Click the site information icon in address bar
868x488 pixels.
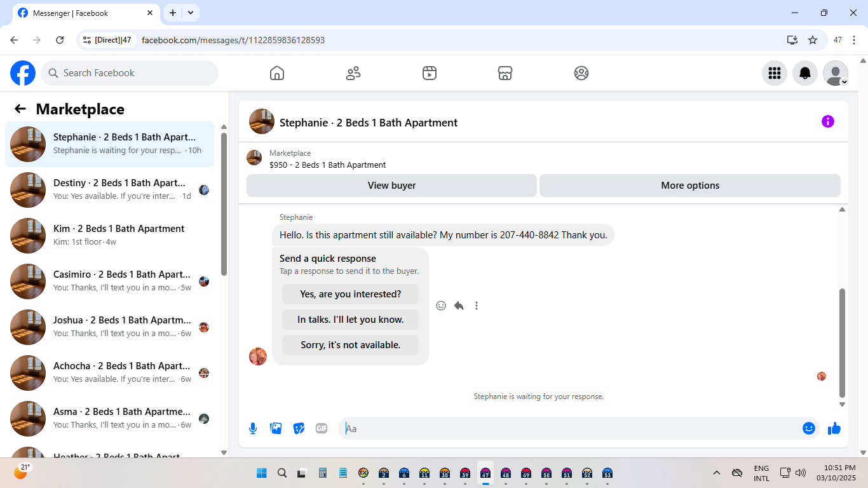coord(87,40)
